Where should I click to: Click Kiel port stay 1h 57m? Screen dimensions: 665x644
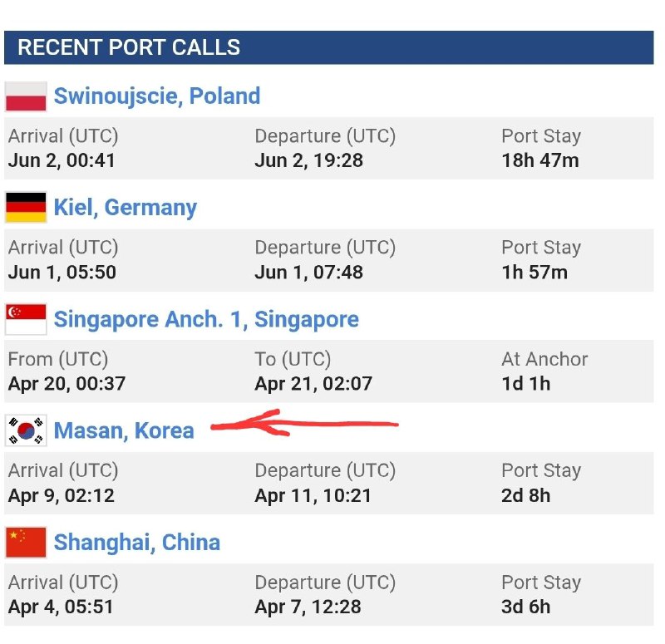(x=534, y=273)
